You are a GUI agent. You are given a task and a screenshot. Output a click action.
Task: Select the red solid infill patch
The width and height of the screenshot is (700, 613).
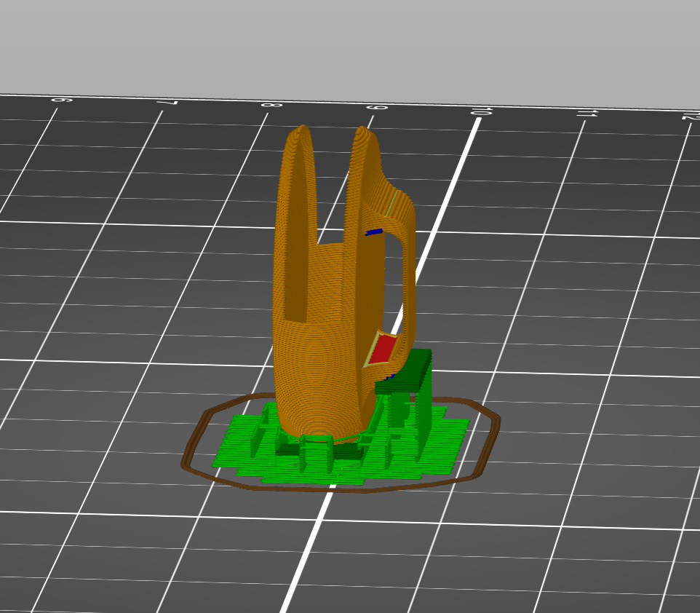(383, 349)
